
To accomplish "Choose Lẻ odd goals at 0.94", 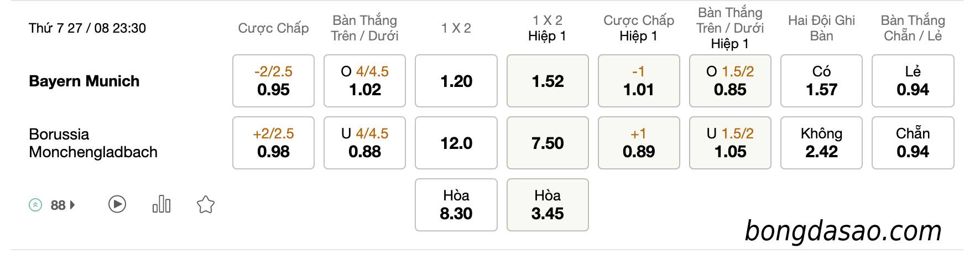I will coord(913,81).
